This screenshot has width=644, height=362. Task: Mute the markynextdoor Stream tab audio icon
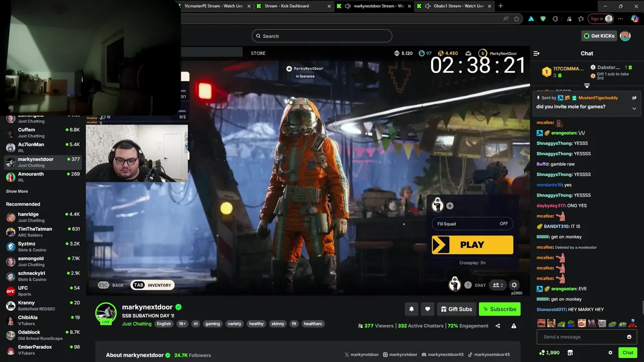[348, 6]
